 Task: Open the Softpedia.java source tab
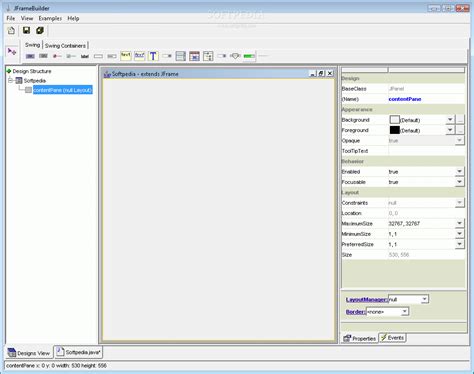78,352
